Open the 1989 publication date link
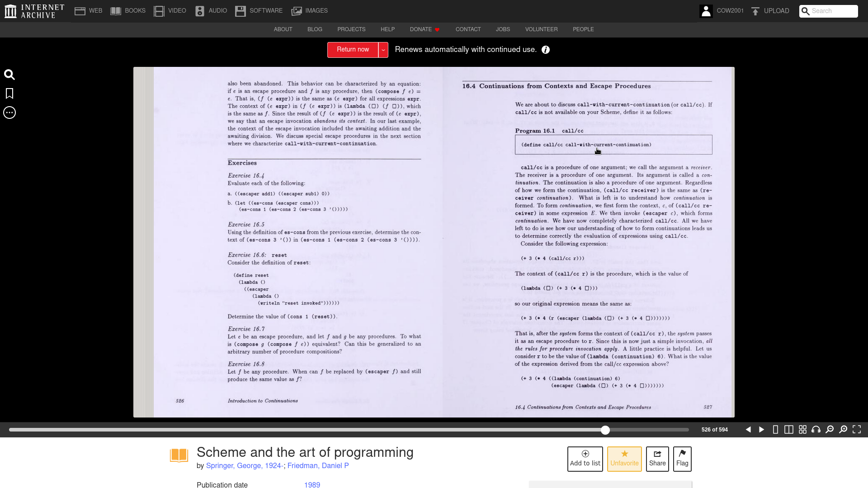The image size is (868, 488). coord(312,485)
